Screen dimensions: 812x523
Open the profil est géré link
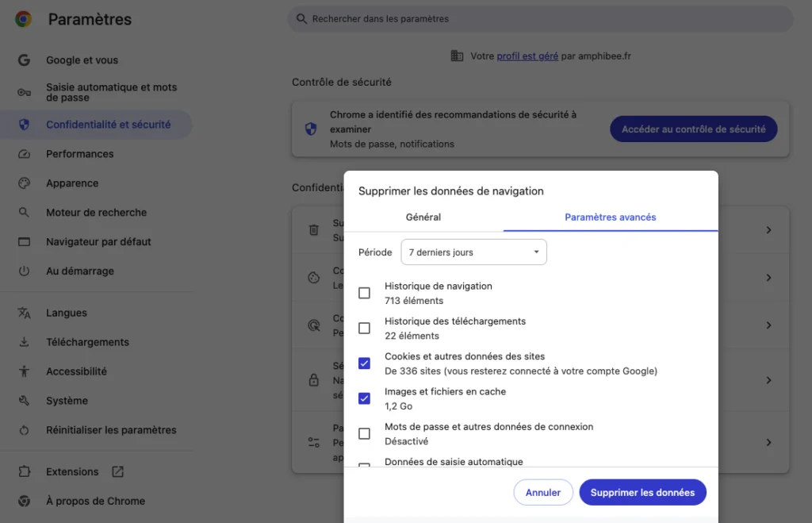(527, 56)
